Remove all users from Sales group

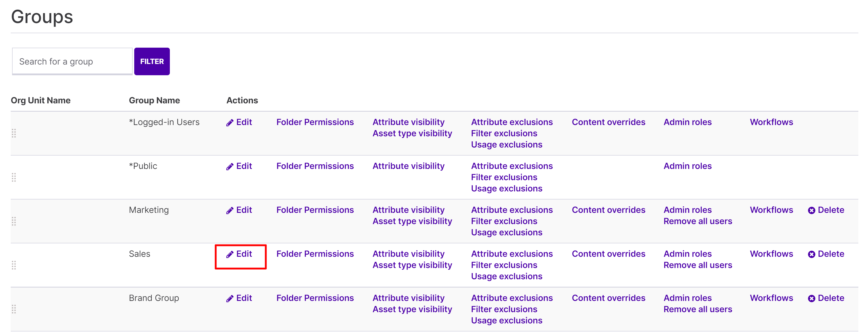(x=698, y=265)
